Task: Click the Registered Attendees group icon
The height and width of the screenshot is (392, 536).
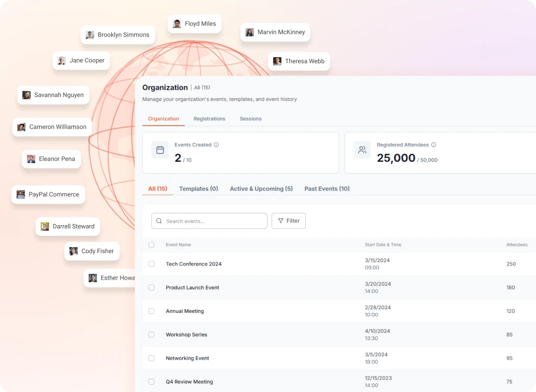Action: [362, 150]
